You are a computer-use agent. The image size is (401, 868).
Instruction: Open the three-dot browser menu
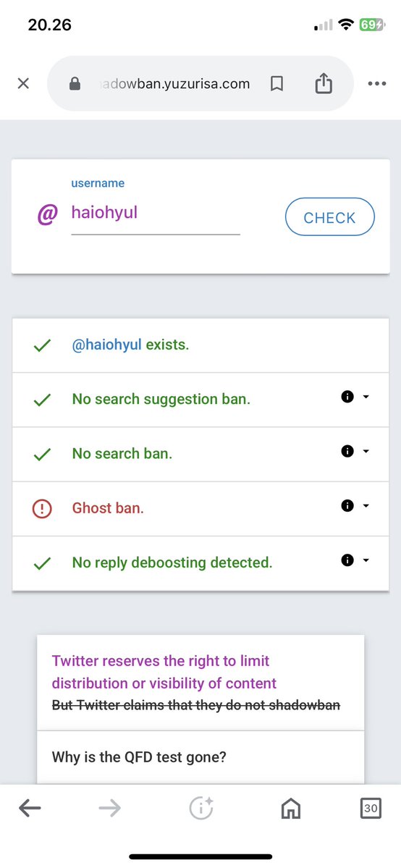point(376,83)
